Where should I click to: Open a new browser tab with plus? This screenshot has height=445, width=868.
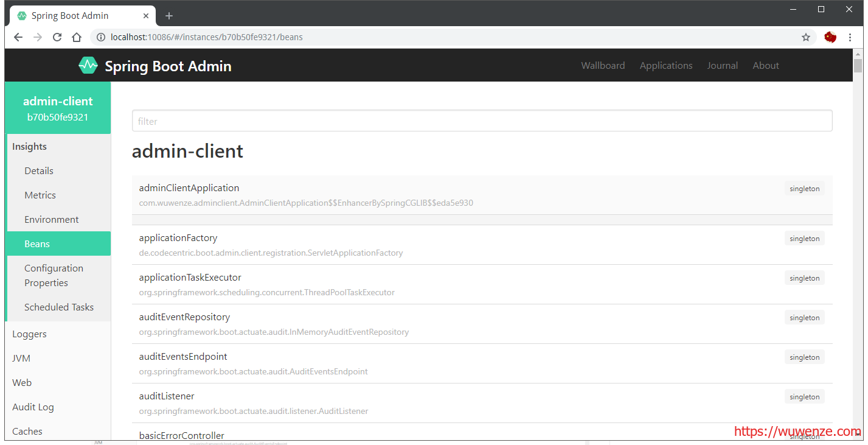coord(169,16)
